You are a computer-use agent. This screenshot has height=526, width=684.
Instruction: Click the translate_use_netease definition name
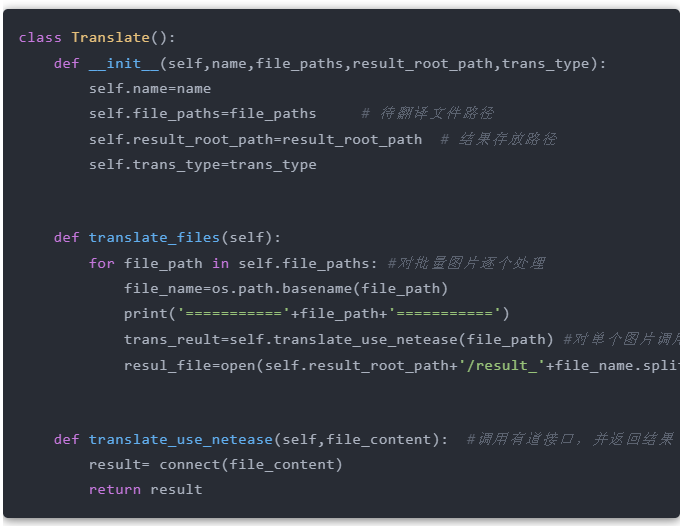tap(180, 439)
